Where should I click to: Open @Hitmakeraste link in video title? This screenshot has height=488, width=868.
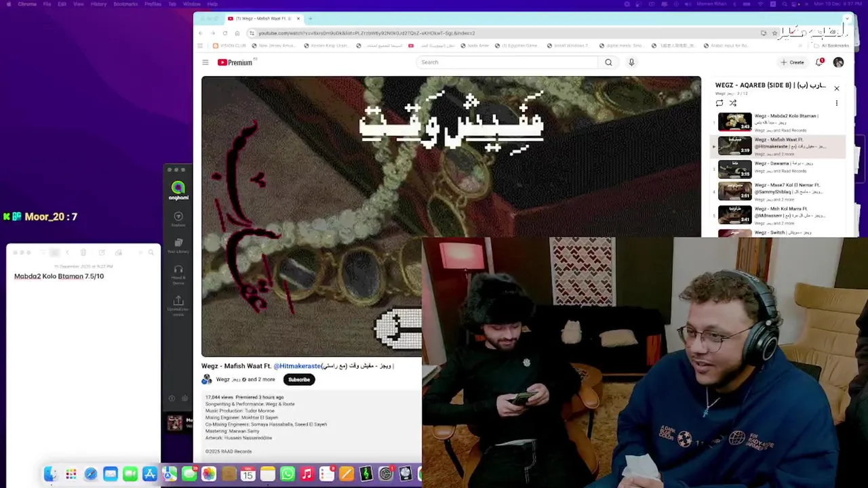pos(297,366)
